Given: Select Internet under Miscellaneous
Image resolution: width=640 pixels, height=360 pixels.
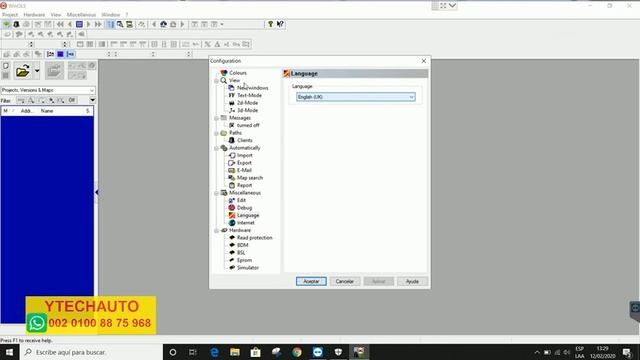Looking at the screenshot, I should pyautogui.click(x=246, y=222).
